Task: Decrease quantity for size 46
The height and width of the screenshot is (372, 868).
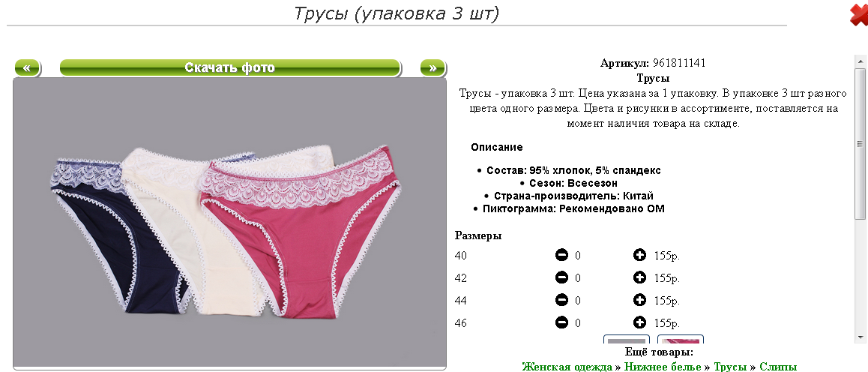Action: pos(561,322)
